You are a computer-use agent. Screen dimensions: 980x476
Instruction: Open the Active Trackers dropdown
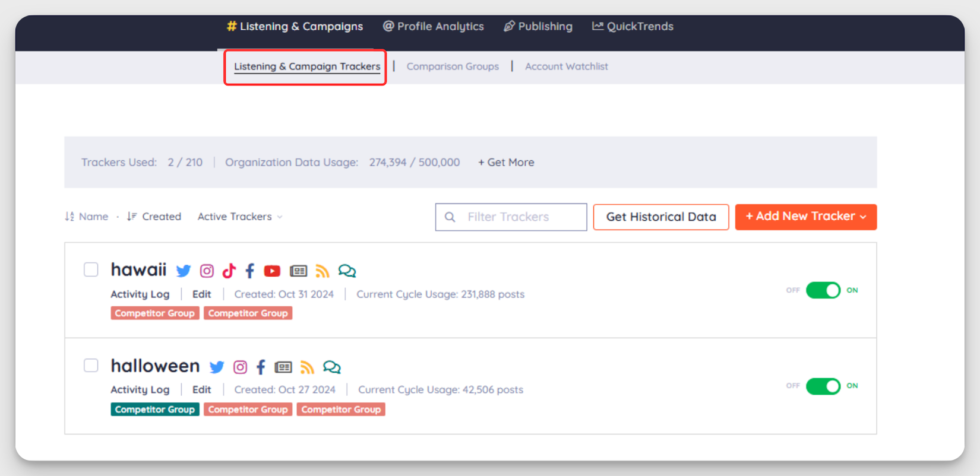[240, 217]
